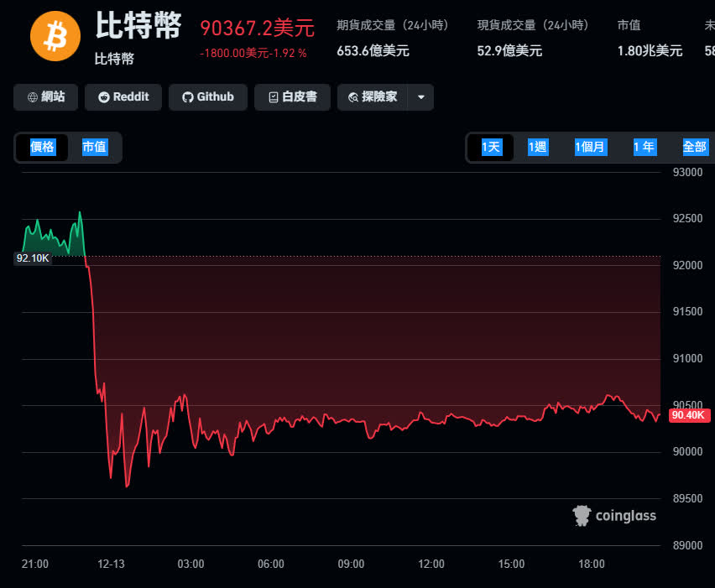Select the 1天 time range
715x588 pixels.
490,148
